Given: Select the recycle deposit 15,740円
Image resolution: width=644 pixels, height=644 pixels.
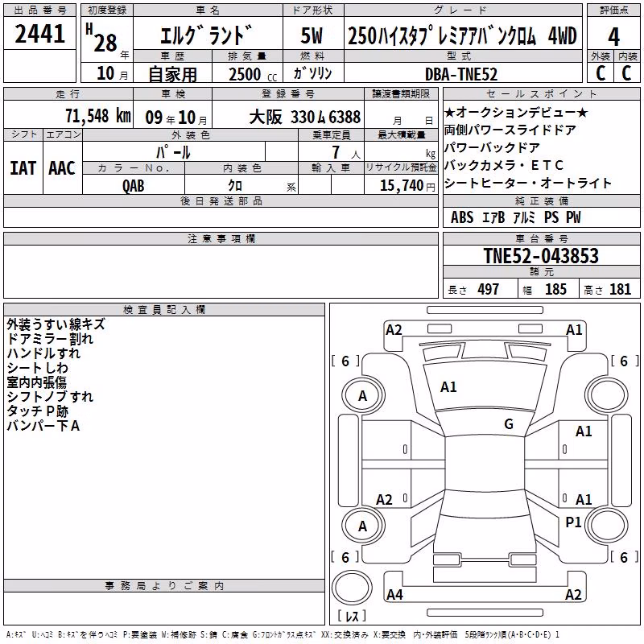Looking at the screenshot, I should [407, 186].
